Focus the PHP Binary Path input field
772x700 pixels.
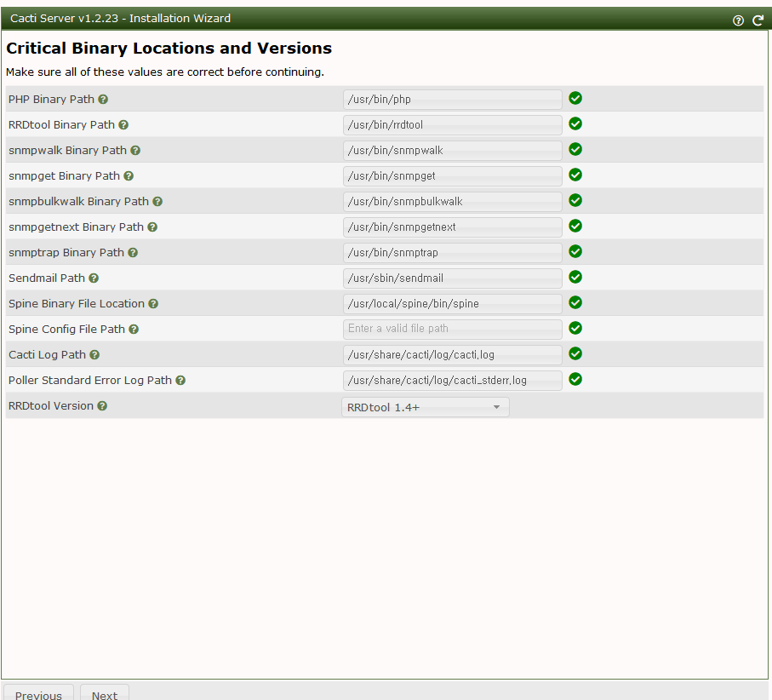click(453, 100)
